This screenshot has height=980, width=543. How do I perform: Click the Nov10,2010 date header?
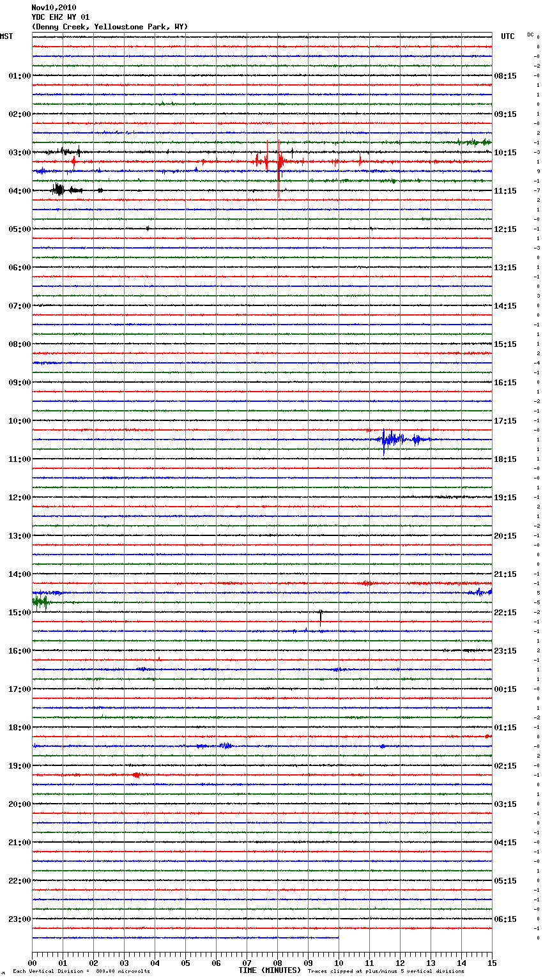pos(54,8)
